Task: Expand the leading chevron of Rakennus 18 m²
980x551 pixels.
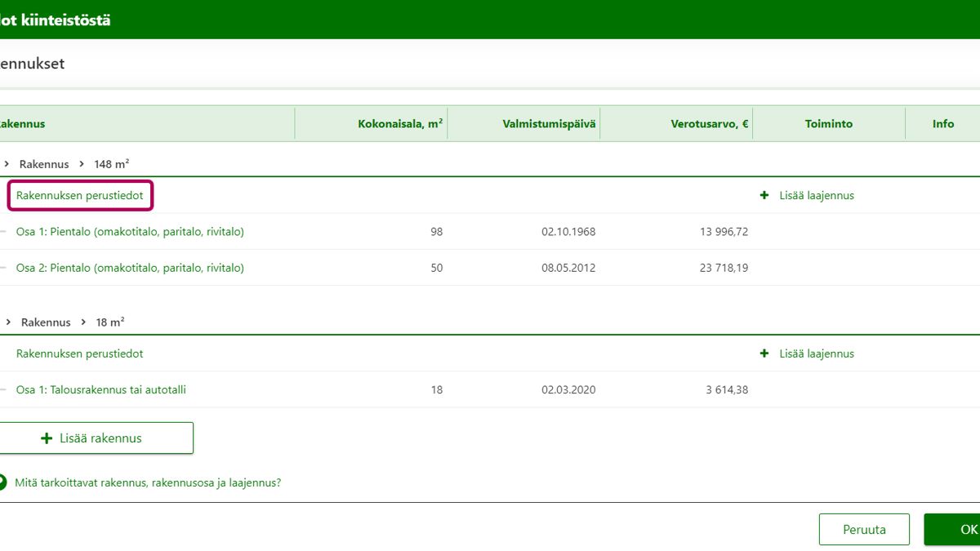Action: tap(7, 322)
